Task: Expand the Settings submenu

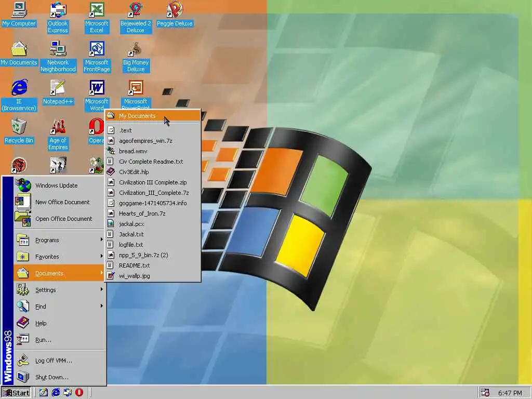Action: coord(59,290)
